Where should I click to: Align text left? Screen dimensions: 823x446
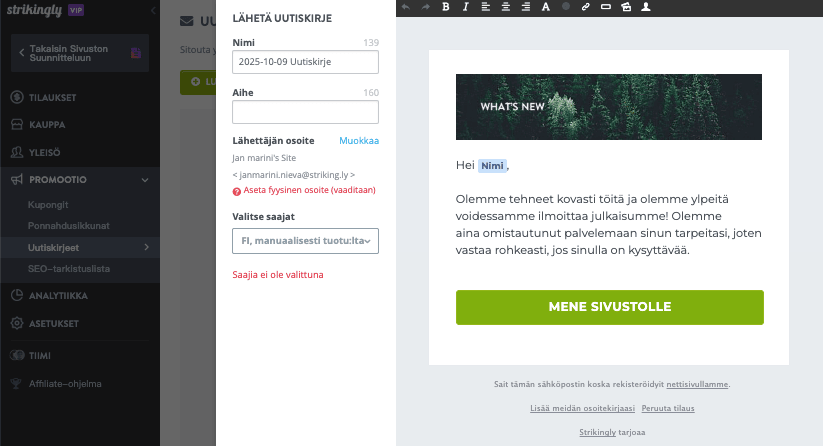click(486, 7)
